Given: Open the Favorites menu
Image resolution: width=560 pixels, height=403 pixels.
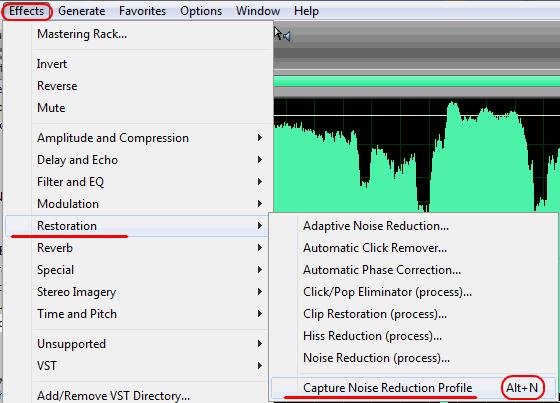Looking at the screenshot, I should tap(142, 11).
